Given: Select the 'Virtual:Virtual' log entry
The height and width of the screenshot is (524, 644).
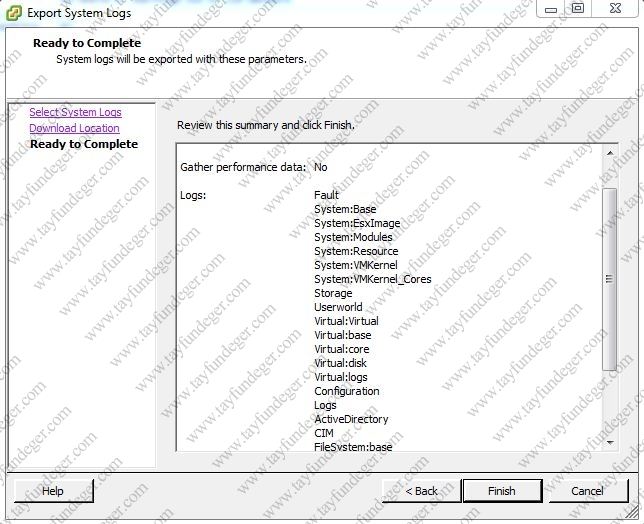Looking at the screenshot, I should point(346,321).
